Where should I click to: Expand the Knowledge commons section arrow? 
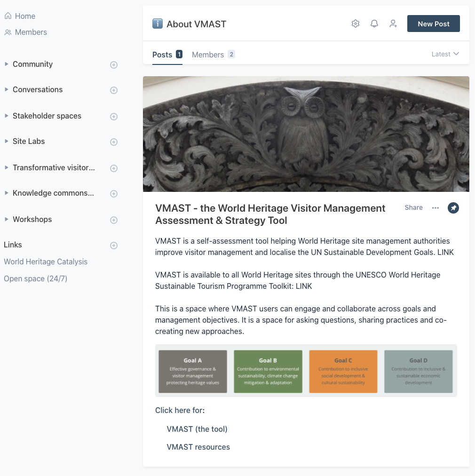(x=7, y=193)
